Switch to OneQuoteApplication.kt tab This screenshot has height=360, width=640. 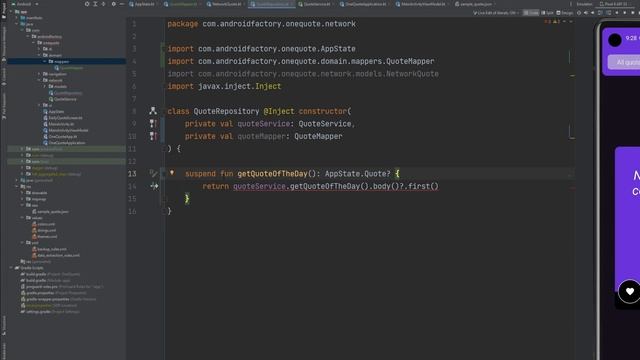click(365, 4)
